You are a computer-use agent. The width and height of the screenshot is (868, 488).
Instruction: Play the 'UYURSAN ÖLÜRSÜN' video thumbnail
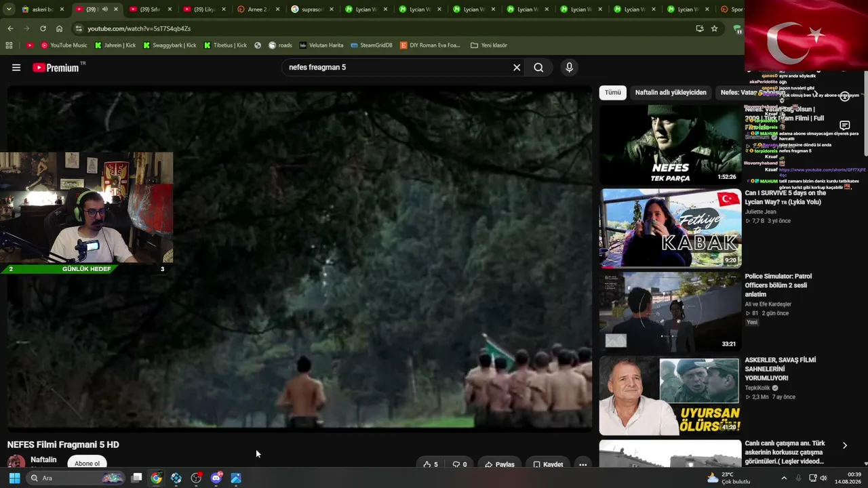[x=670, y=395]
